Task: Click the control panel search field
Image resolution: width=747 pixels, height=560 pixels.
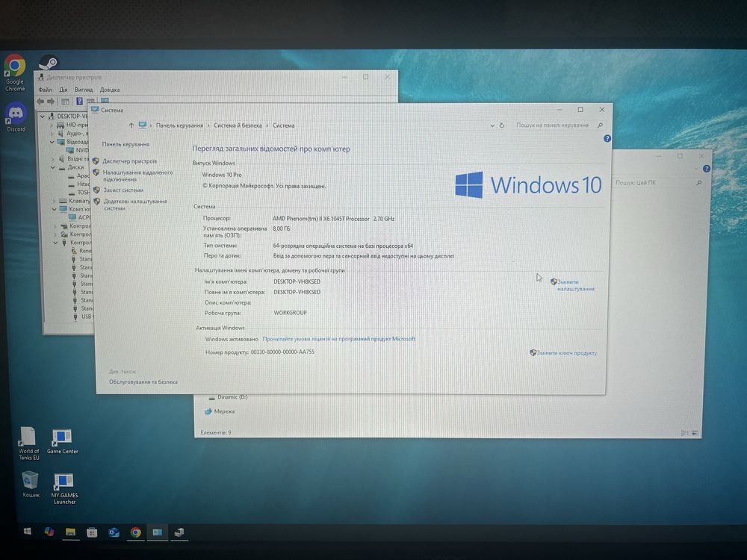Action: coord(553,125)
